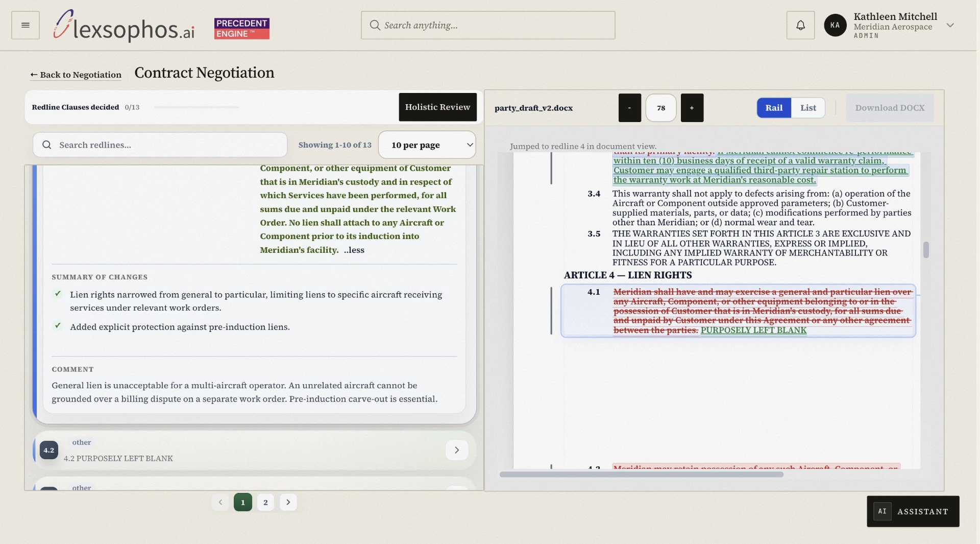Focus the Search redlines field

pyautogui.click(x=160, y=145)
